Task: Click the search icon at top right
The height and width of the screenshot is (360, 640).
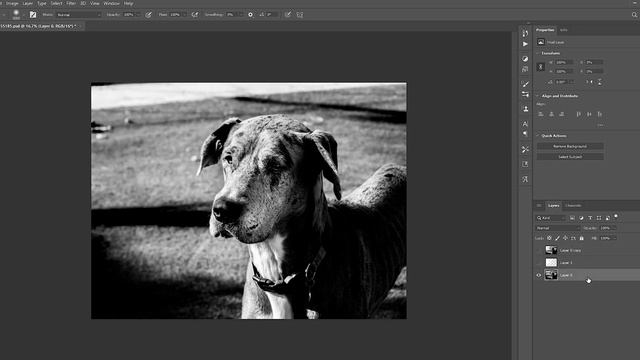Action: [634, 15]
